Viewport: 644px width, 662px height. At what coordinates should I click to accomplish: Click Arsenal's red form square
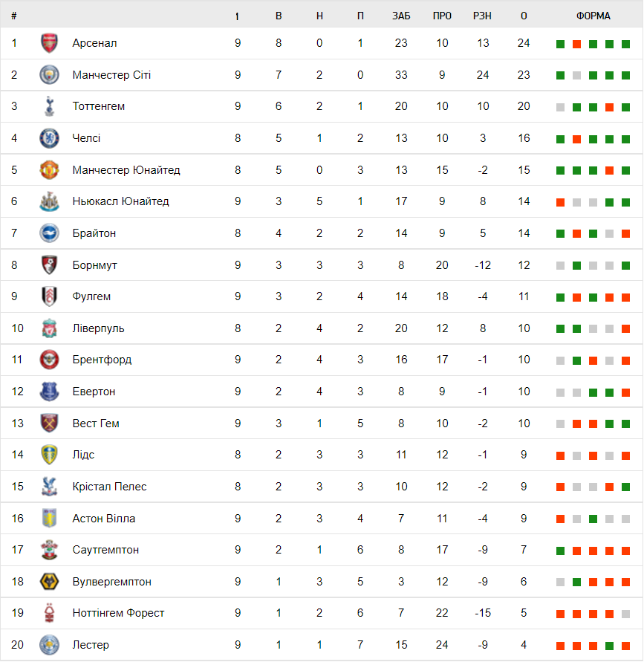click(576, 44)
